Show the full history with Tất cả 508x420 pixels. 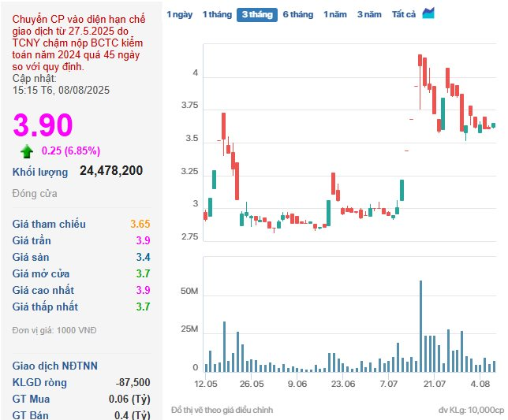click(404, 15)
